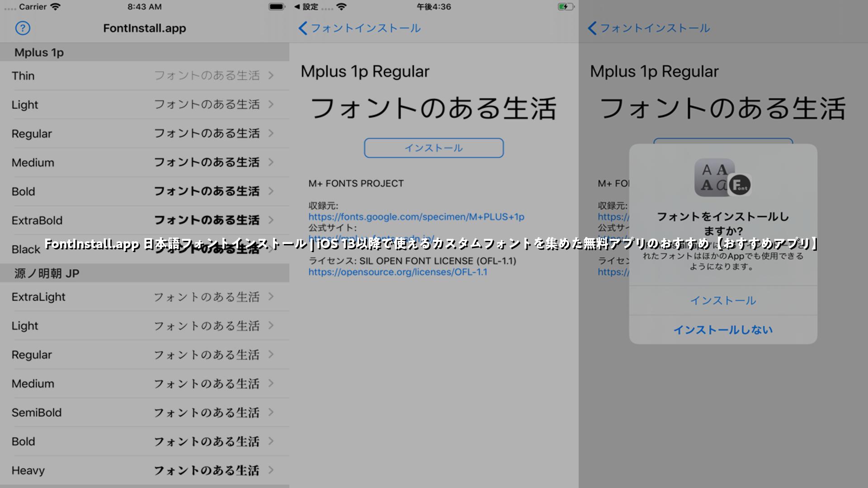Tap the font app icon in the install dialog
Screen dimensions: 868x488
pyautogui.click(x=722, y=178)
